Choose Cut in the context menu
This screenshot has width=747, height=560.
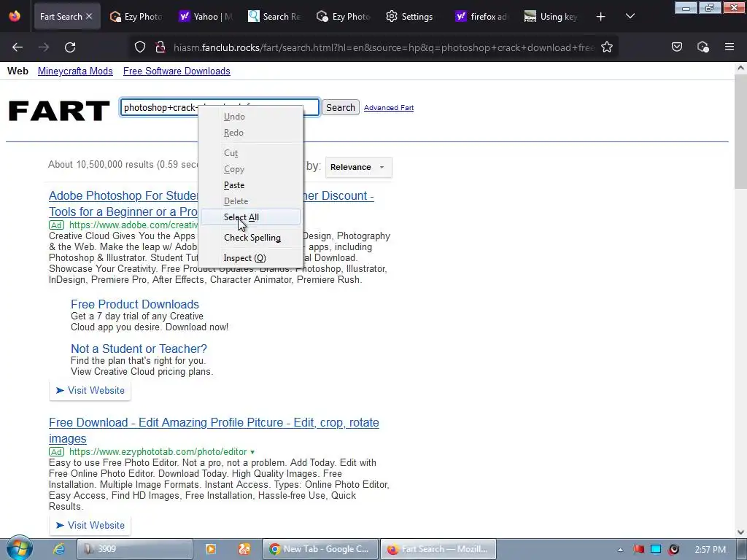251,153
